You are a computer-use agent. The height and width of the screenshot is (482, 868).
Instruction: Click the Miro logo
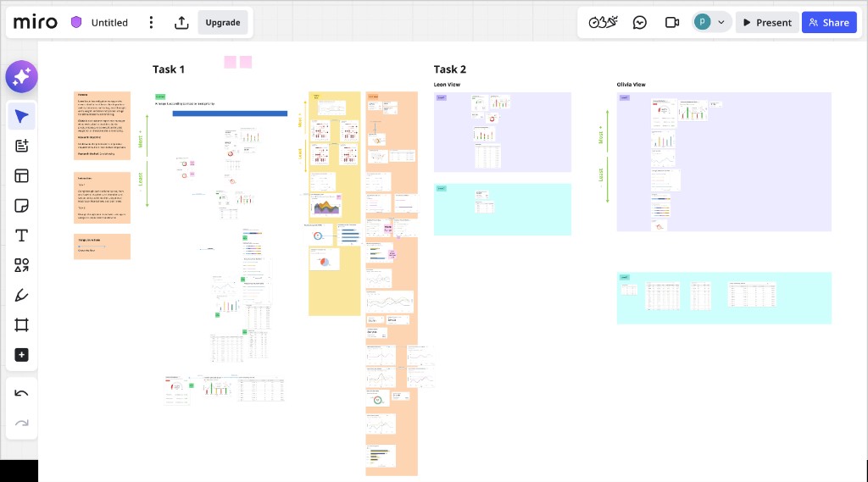point(36,22)
